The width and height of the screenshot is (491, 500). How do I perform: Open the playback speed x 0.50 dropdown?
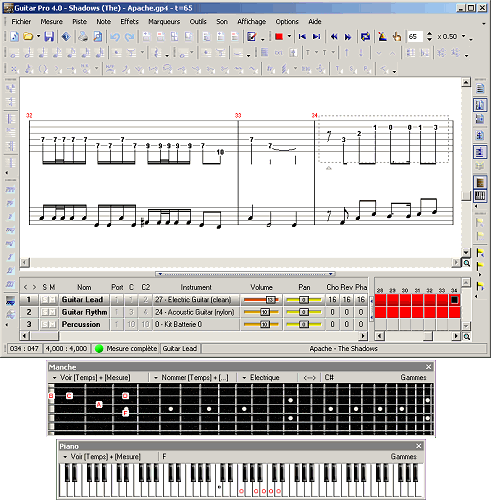pyautogui.click(x=463, y=36)
